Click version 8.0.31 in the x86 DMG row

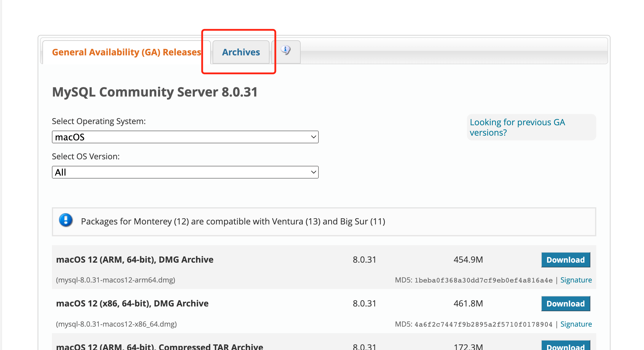pos(364,304)
